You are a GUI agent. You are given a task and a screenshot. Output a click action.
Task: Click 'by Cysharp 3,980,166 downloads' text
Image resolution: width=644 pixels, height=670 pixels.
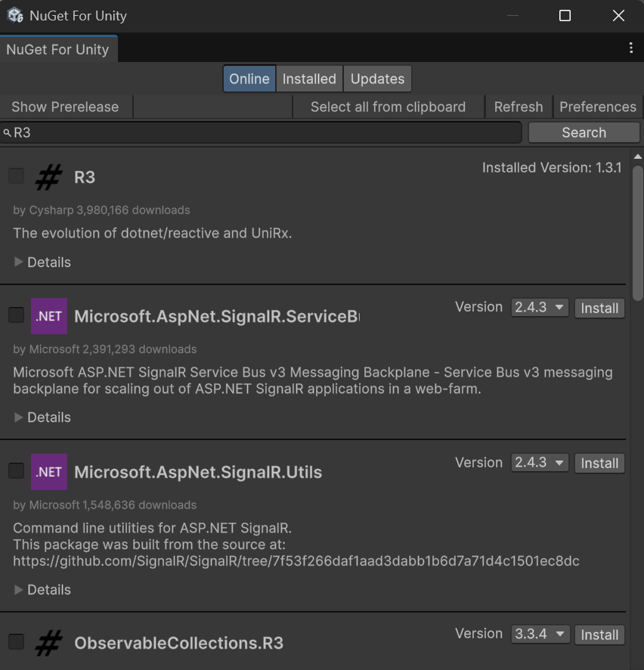pos(101,210)
